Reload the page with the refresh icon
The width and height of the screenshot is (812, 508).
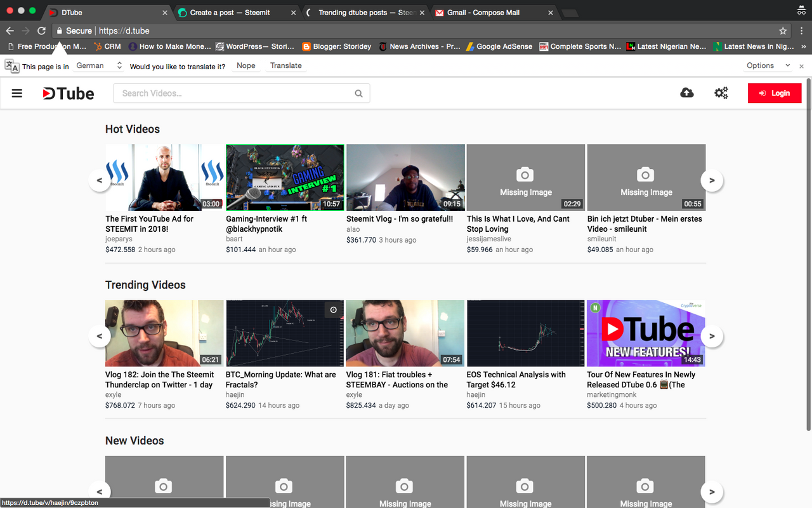point(41,30)
